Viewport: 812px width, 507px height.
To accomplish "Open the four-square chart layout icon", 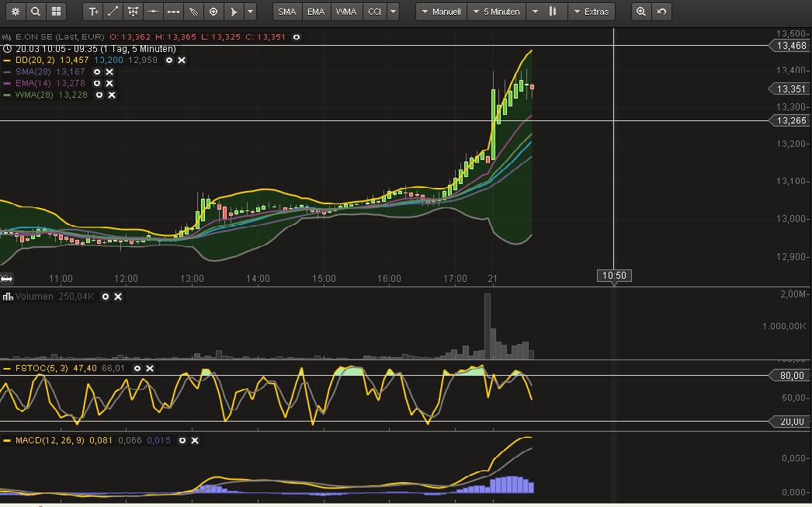I will [56, 12].
